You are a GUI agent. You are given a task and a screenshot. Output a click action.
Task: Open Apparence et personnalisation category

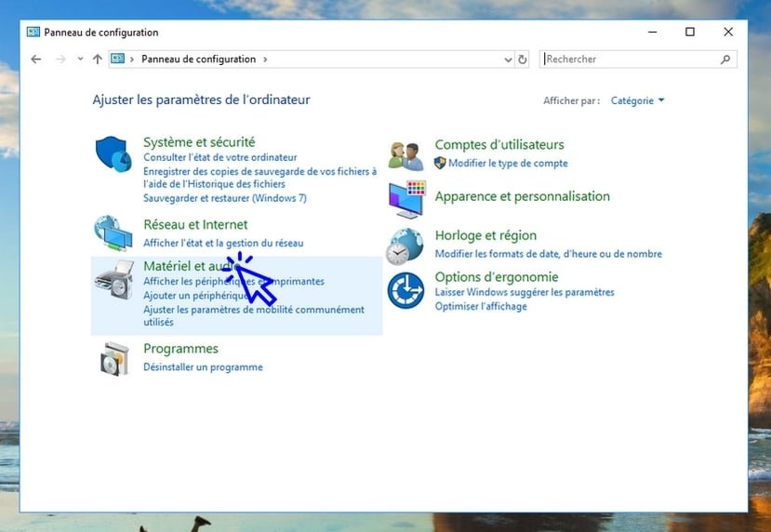522,196
